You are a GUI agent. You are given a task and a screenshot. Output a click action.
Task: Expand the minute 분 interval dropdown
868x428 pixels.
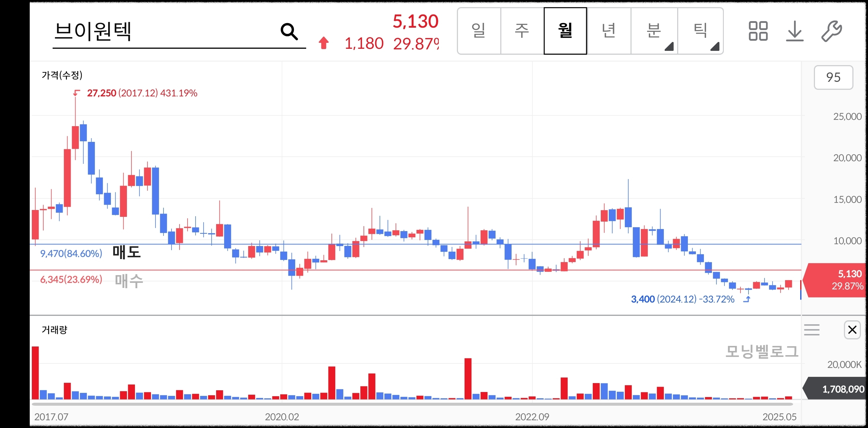[654, 31]
